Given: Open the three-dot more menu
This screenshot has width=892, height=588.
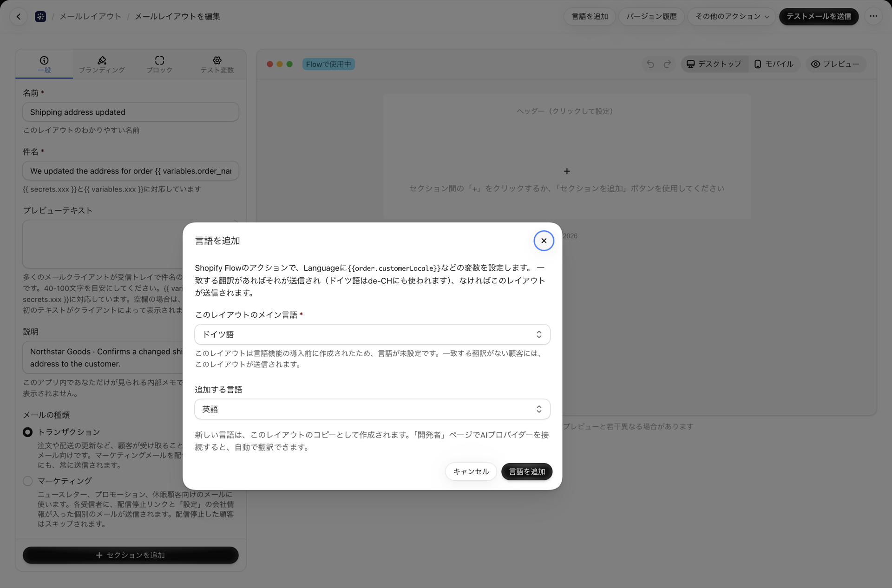Looking at the screenshot, I should click(873, 16).
